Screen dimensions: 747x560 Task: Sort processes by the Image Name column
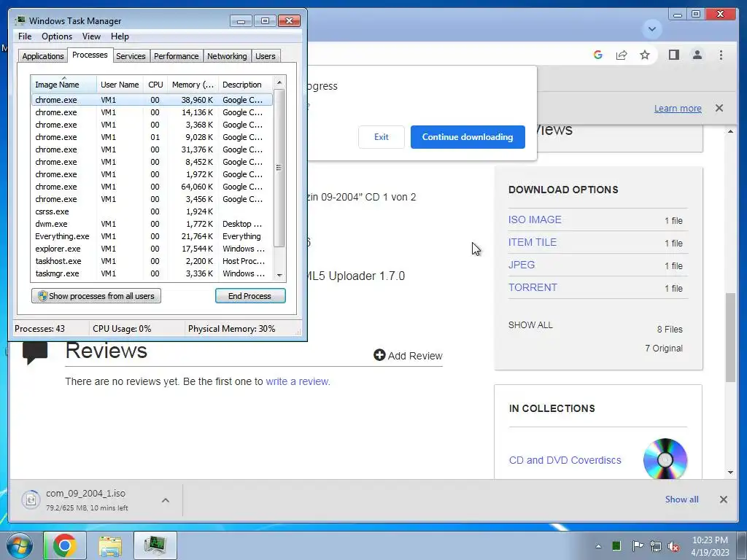pos(64,85)
